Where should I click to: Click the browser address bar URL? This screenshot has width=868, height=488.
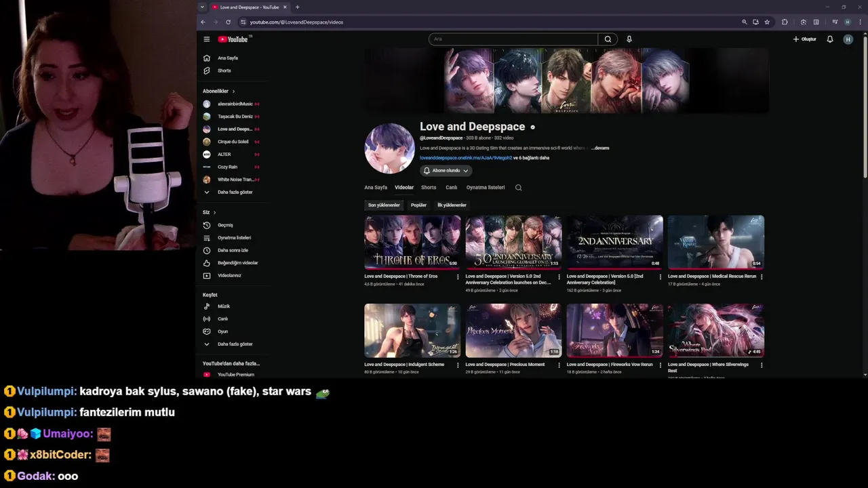tap(296, 22)
